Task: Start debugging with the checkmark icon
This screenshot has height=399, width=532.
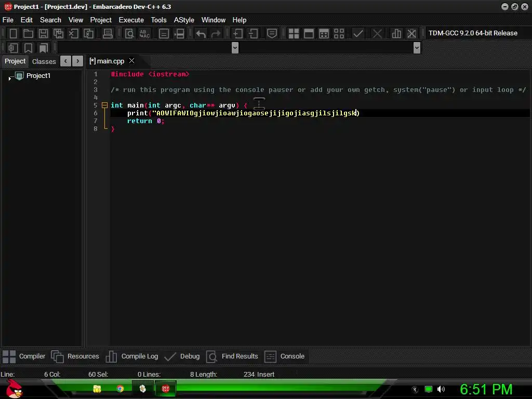Action: click(x=358, y=33)
